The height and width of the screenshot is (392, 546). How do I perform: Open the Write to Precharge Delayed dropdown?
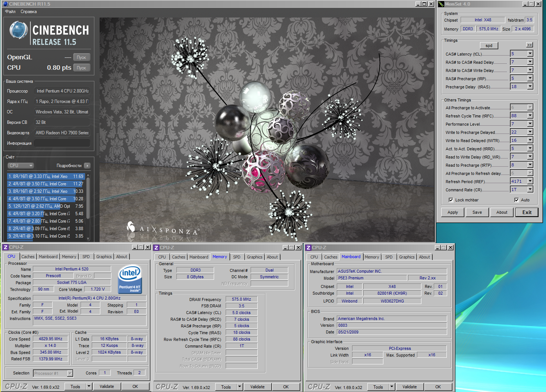(x=530, y=132)
